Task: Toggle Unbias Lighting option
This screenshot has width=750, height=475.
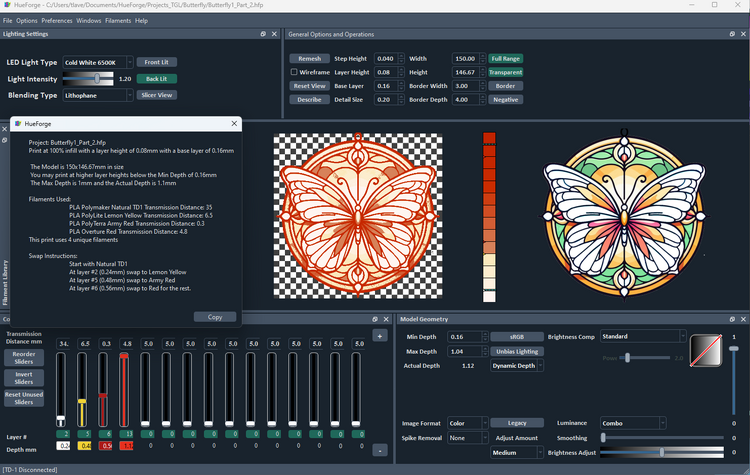Action: (517, 351)
